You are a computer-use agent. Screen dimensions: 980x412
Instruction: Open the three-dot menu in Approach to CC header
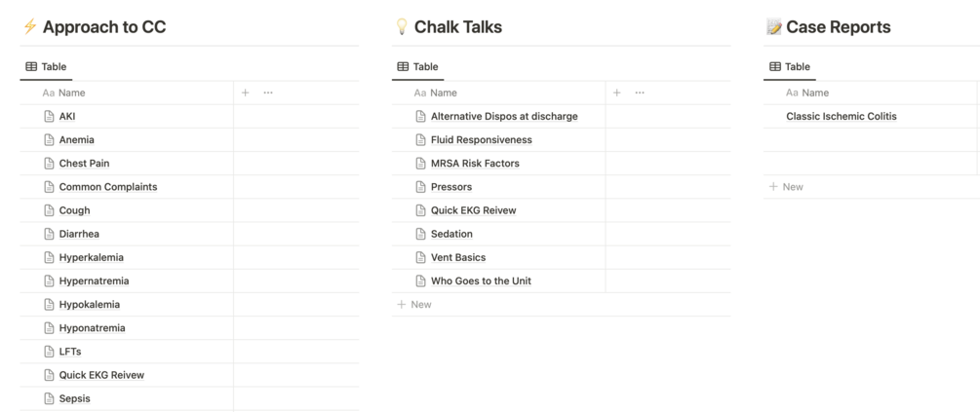[268, 93]
